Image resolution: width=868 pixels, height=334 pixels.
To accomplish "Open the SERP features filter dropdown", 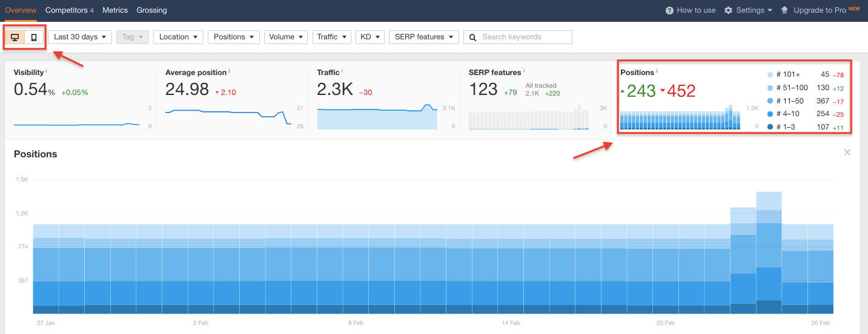I will [x=423, y=37].
